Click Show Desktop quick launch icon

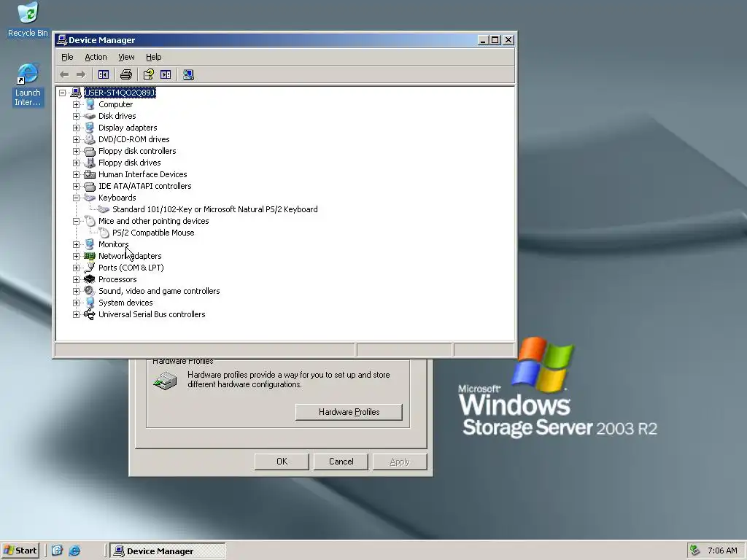57,551
